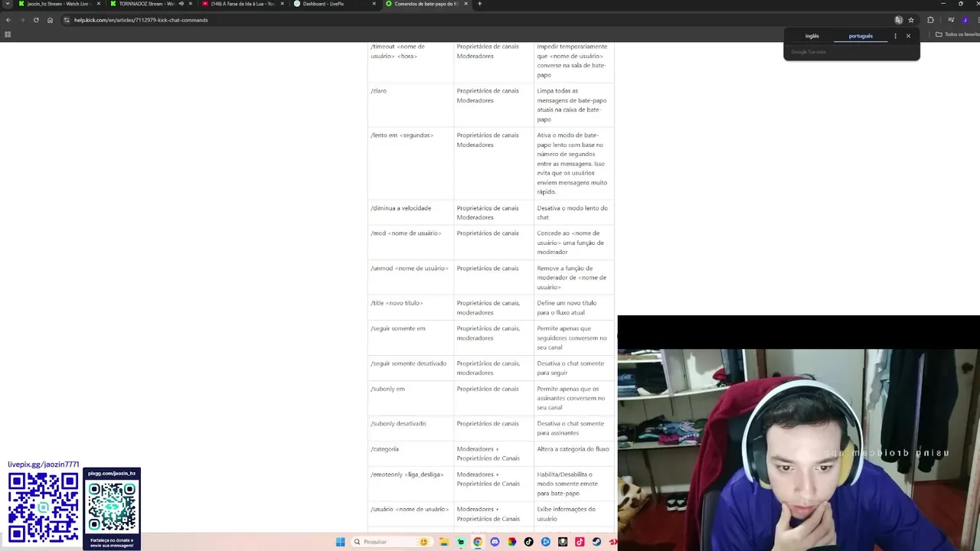
Task: Open the colorful pinwheel taskbar icon
Action: (512, 542)
